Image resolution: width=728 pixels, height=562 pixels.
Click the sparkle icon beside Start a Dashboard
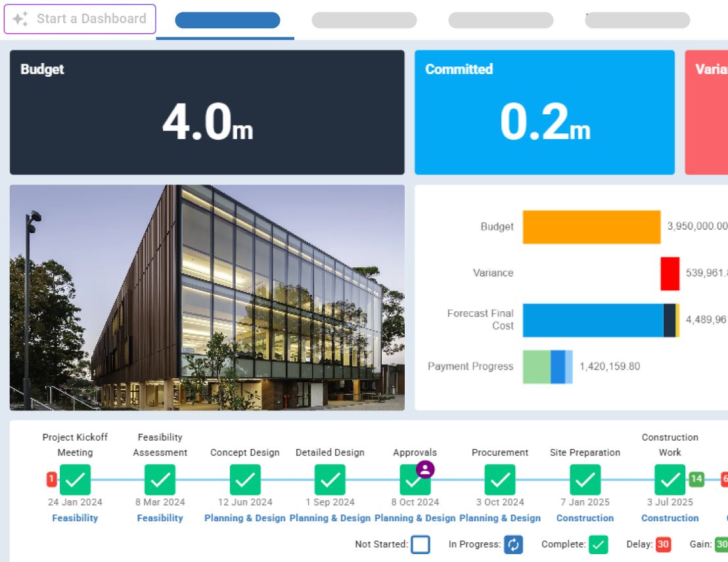(x=20, y=19)
